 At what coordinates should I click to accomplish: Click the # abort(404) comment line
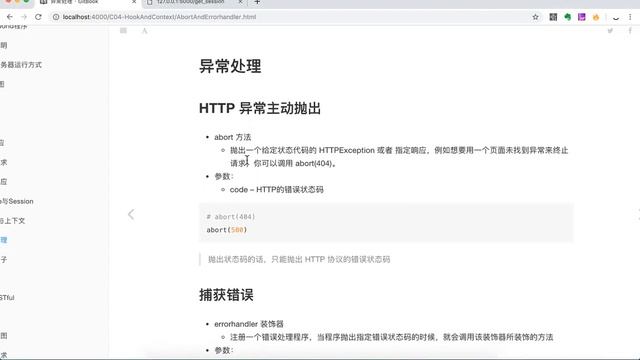[x=231, y=217]
